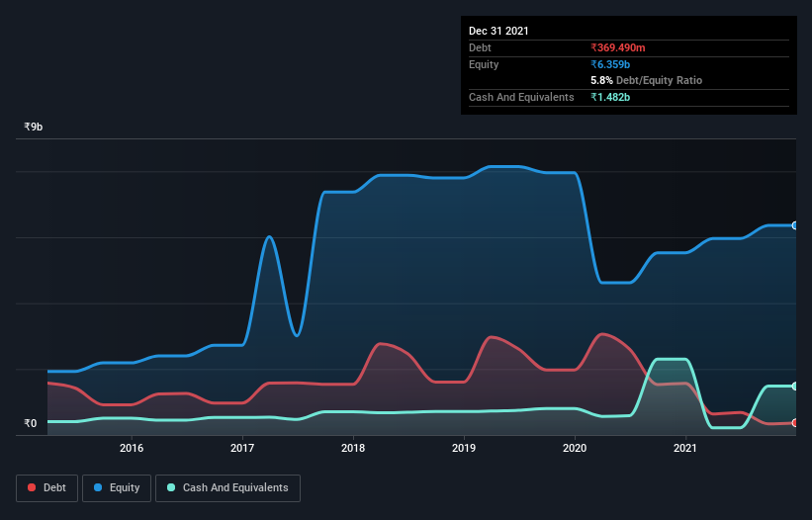Screen dimensions: 812x520
Task: Select the 2018 x-axis label
Action: [353, 448]
